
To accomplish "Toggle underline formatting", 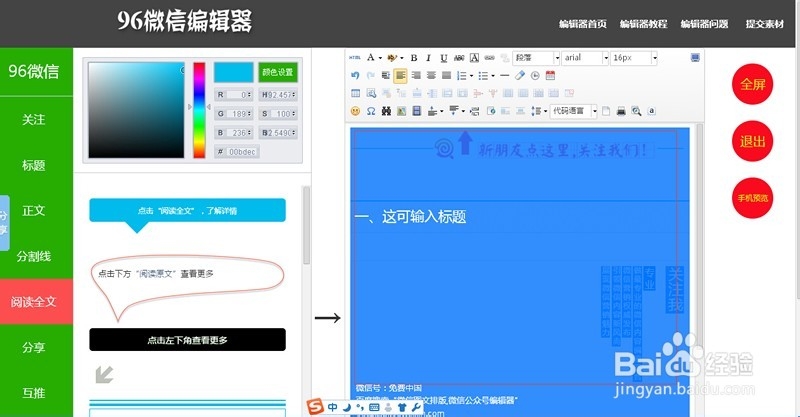I will pos(444,58).
